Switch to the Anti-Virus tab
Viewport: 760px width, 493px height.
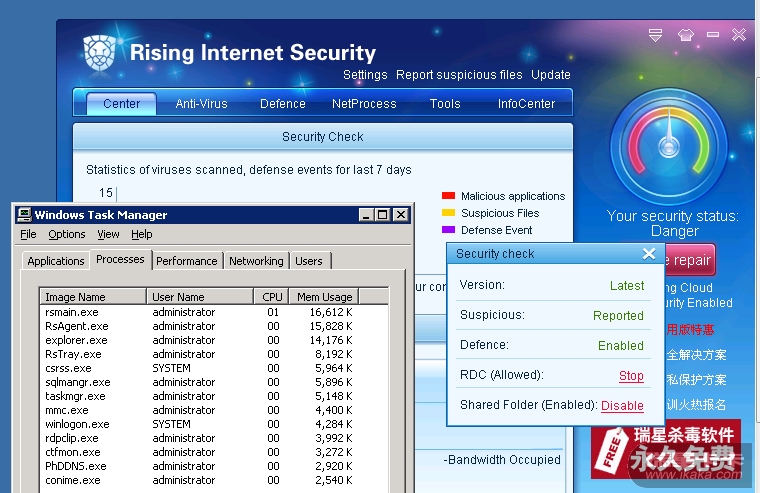[202, 103]
